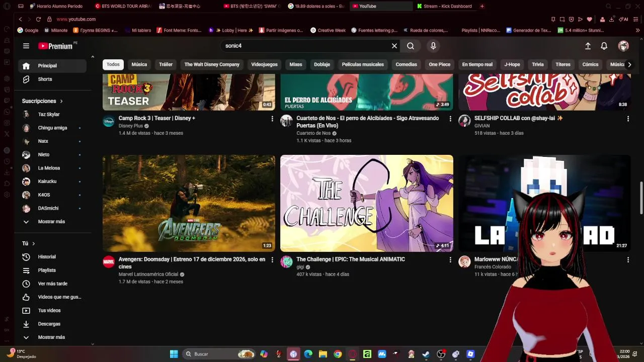Open a new browser tab with plus

point(482,6)
